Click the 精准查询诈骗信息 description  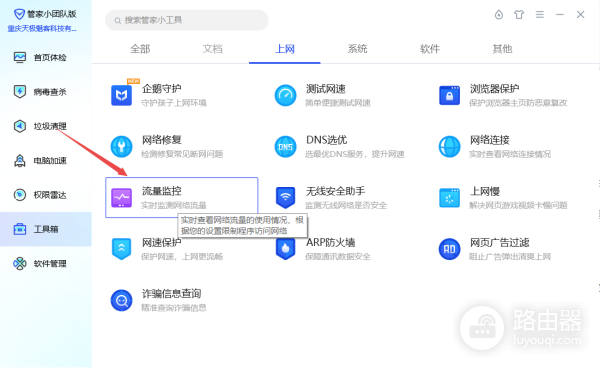pyautogui.click(x=174, y=308)
